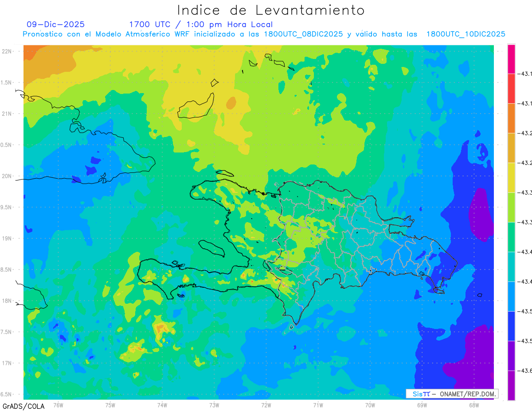Pick the gold swatch in the legend
Screen dimensions: 532x411
coord(511,148)
